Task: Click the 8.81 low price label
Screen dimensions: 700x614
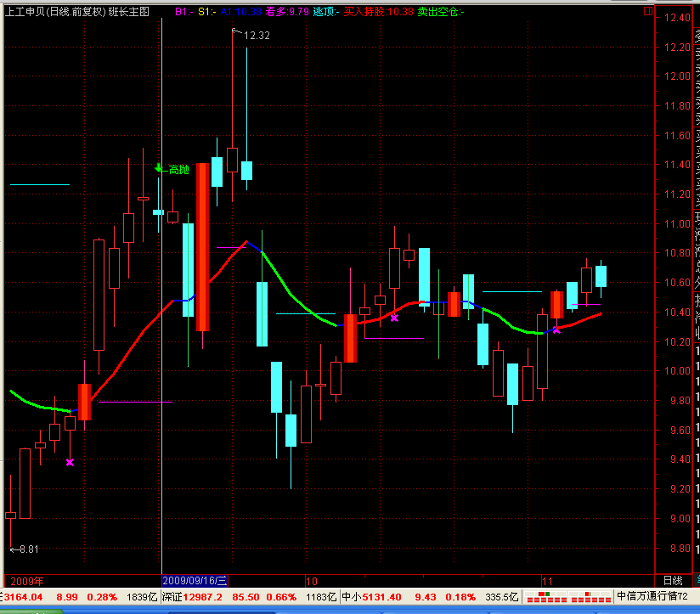Action: point(29,549)
